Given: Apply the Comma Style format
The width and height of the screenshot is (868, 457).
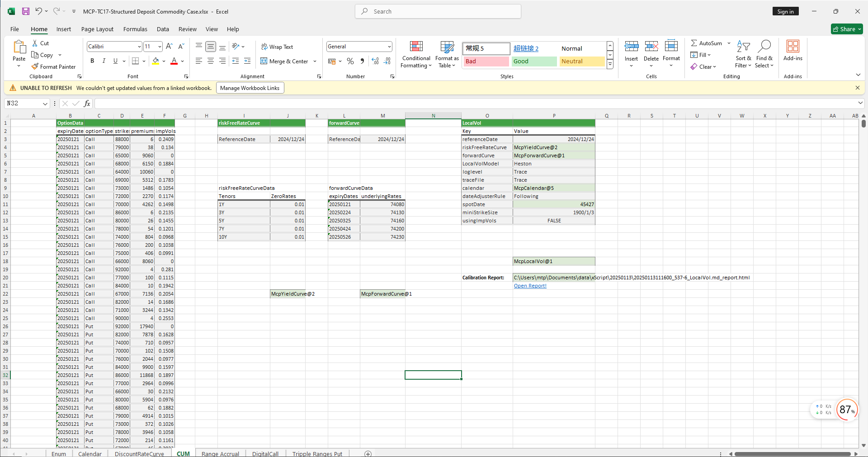Looking at the screenshot, I should tap(362, 61).
